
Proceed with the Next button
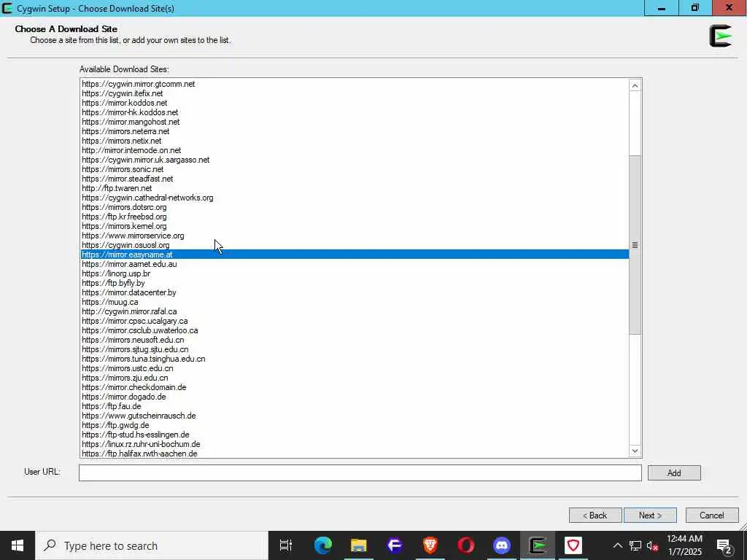pyautogui.click(x=650, y=516)
